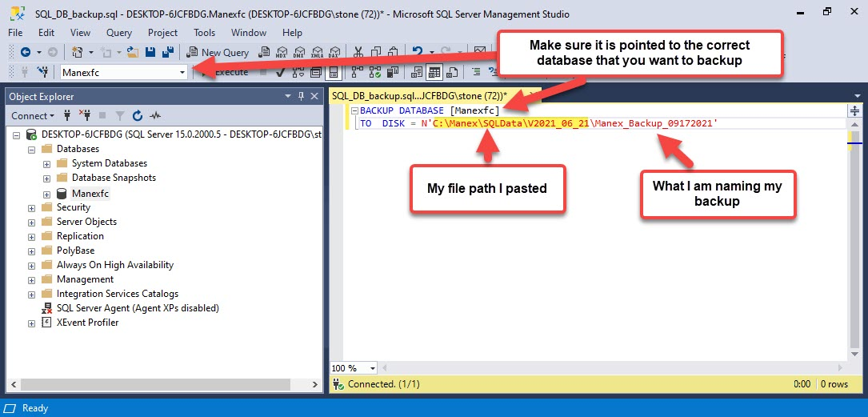Toggle the IntelliSense Enabled icon
The image size is (868, 417).
point(334,72)
